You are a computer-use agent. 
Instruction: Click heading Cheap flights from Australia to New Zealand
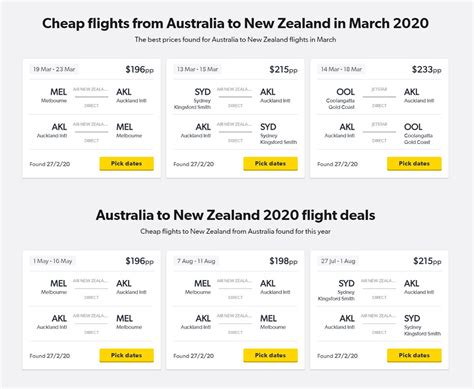(x=235, y=23)
